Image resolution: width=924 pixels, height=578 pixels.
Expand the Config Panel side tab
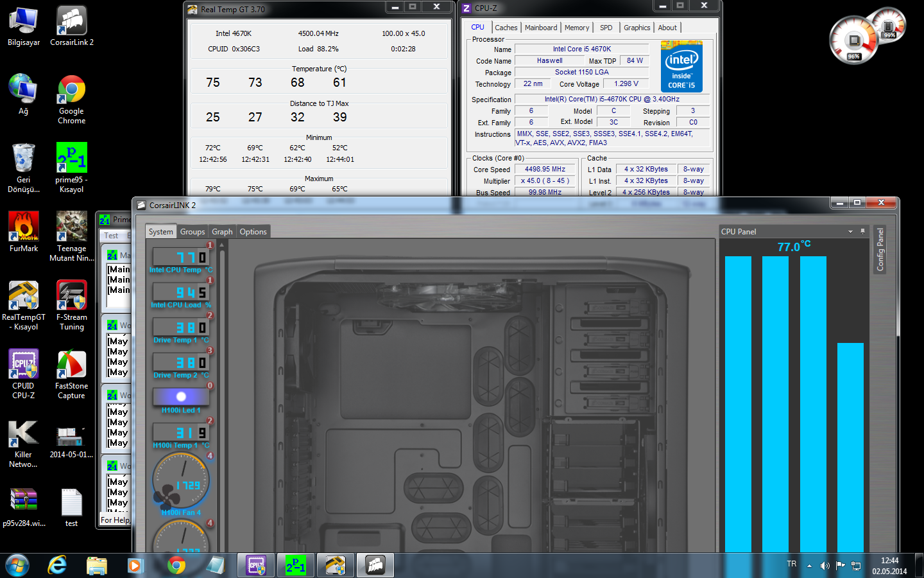click(880, 249)
